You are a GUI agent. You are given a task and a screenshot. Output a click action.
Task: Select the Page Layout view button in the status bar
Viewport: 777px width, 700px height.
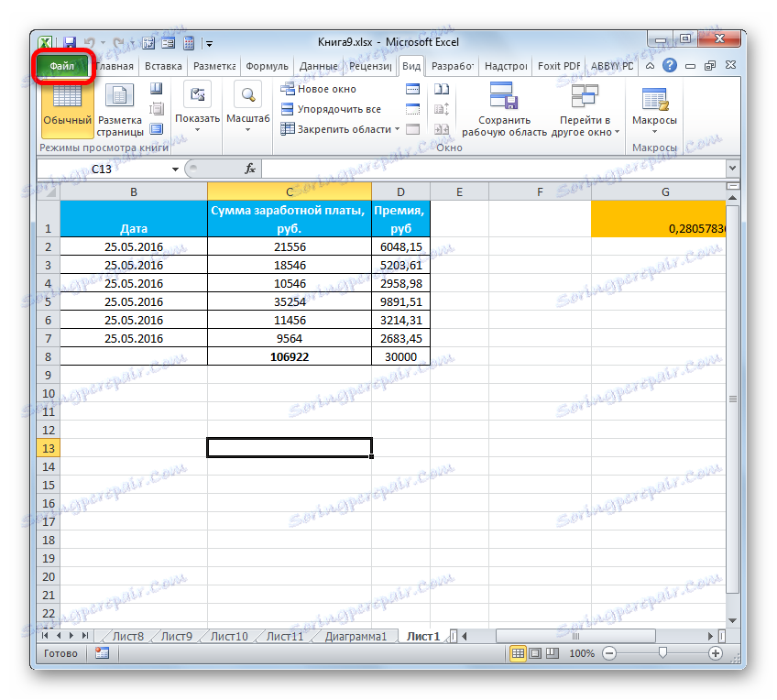(x=535, y=653)
